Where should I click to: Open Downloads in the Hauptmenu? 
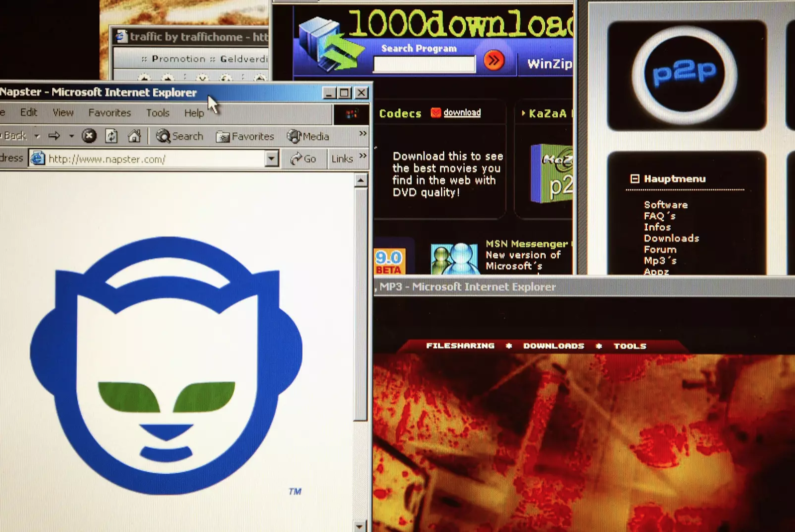click(x=671, y=238)
